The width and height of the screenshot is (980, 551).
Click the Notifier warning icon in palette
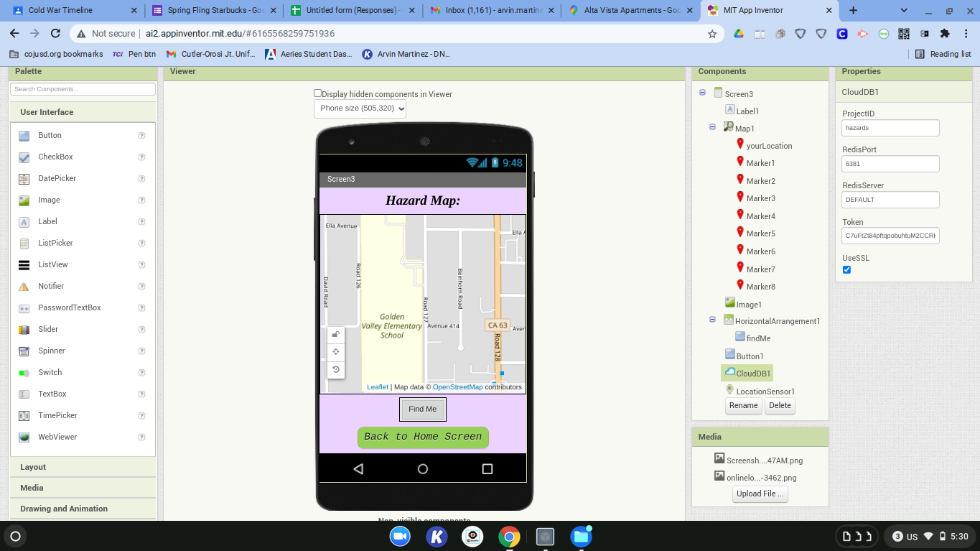(x=24, y=286)
